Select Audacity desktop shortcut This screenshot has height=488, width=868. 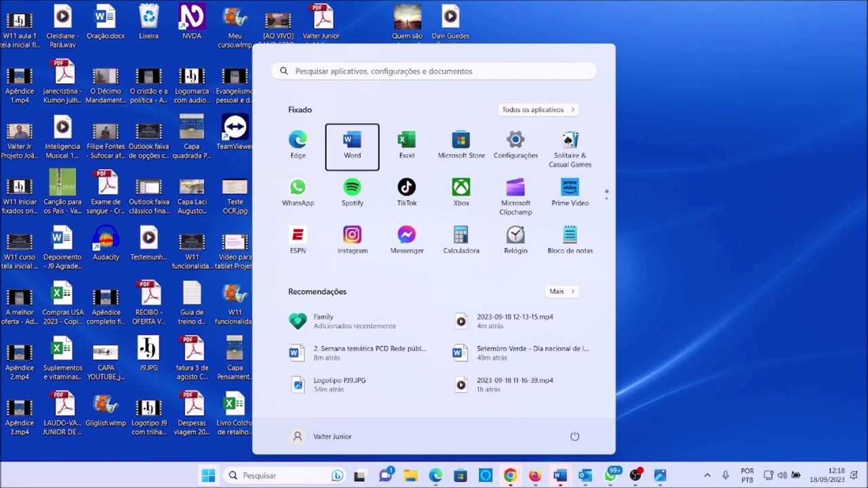point(106,243)
